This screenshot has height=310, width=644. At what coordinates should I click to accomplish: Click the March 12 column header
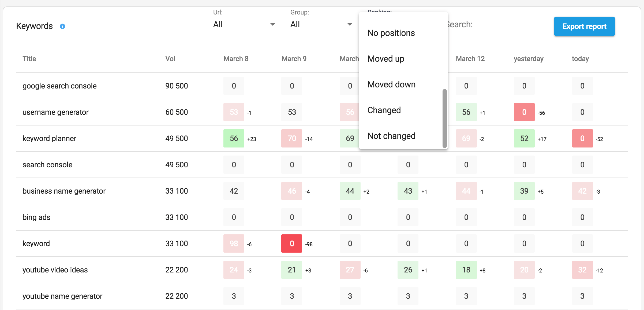470,59
